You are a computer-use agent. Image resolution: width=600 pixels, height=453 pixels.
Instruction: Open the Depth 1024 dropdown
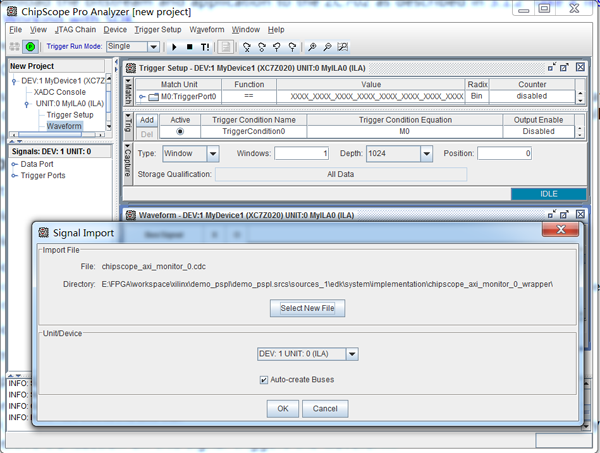click(426, 154)
